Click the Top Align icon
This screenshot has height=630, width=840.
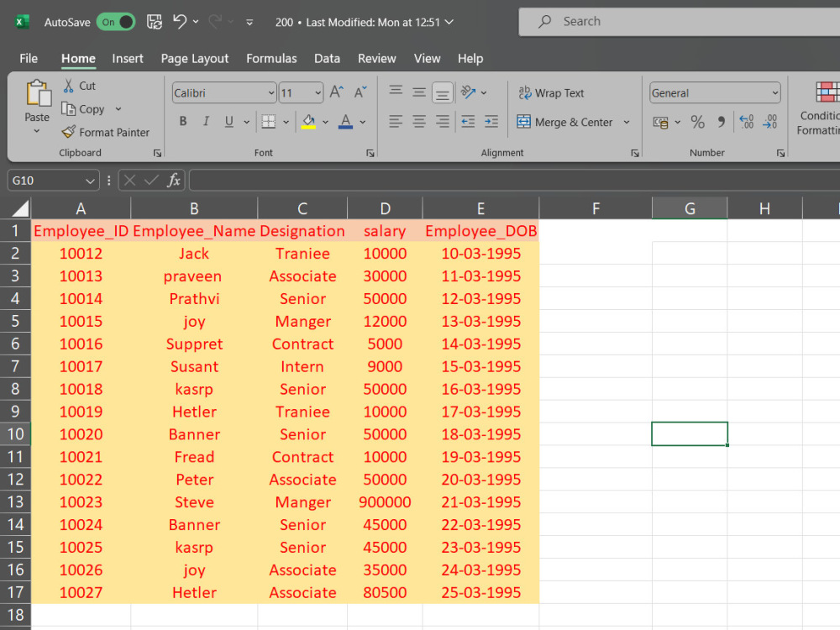pyautogui.click(x=396, y=92)
